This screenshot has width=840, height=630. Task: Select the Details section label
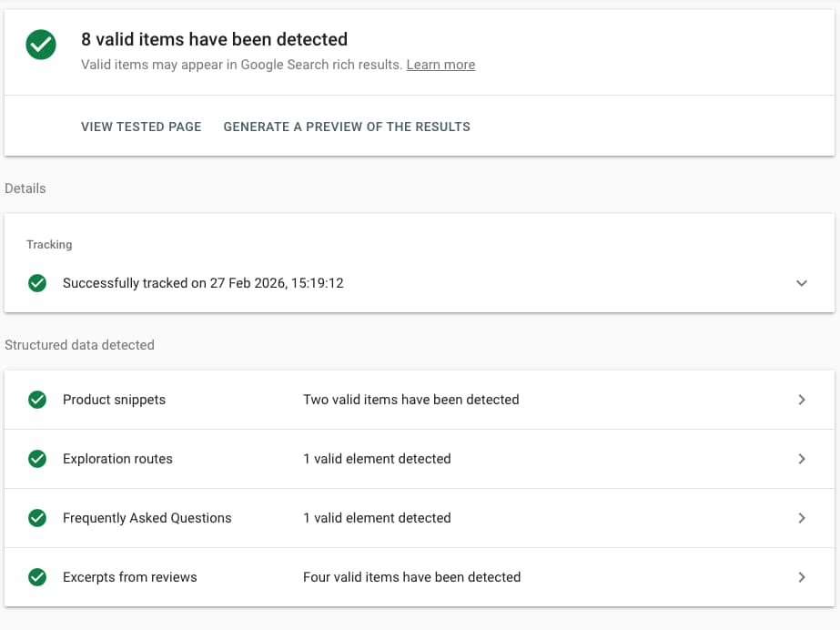pyautogui.click(x=25, y=188)
